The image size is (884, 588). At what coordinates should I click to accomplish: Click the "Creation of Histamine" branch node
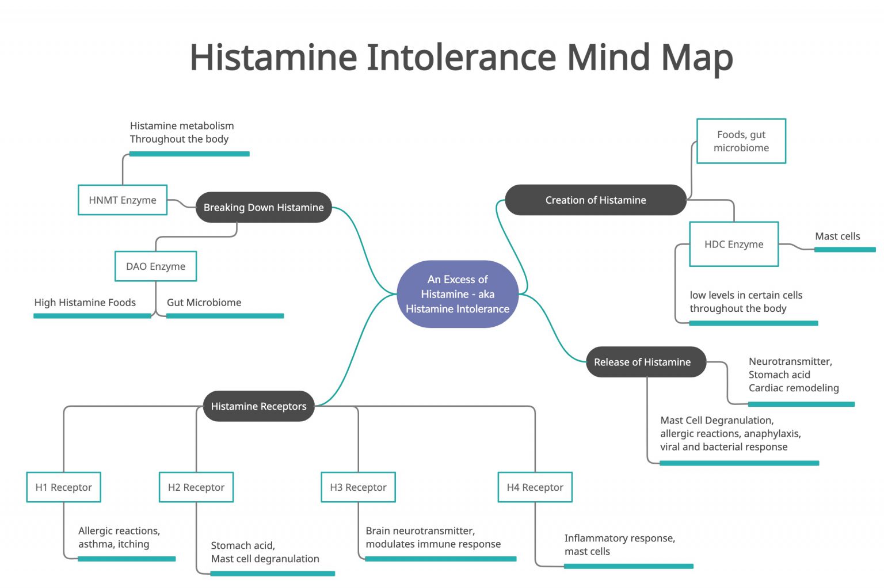596,200
